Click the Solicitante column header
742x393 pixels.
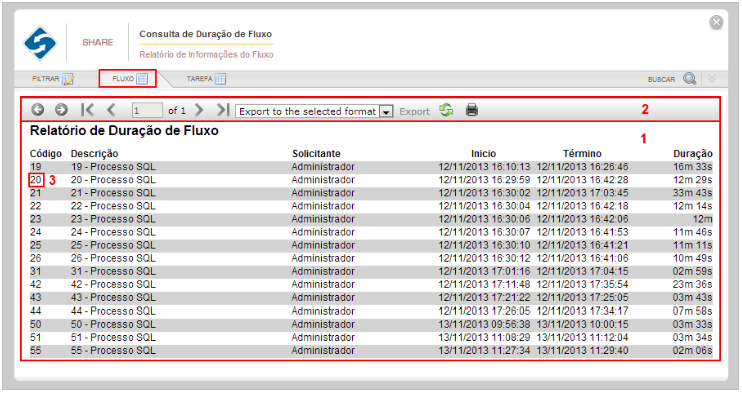tap(316, 153)
